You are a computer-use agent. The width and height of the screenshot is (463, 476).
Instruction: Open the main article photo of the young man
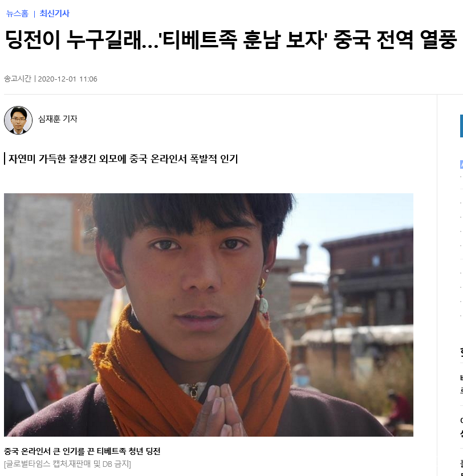coord(209,315)
